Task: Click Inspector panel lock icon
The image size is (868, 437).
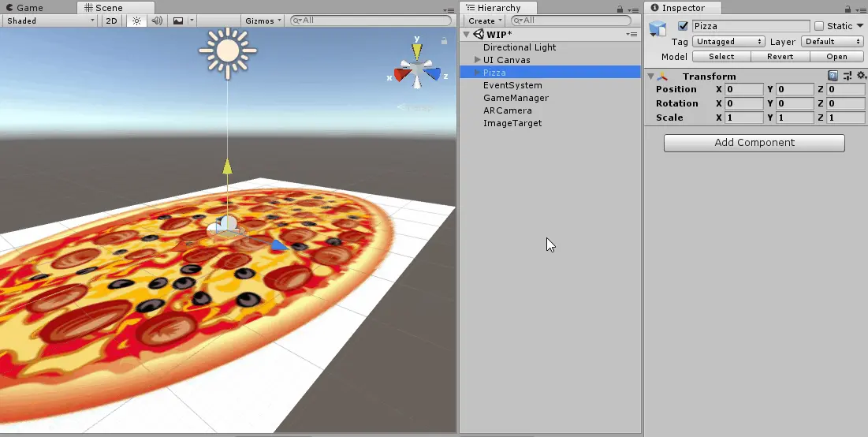Action: tap(848, 9)
